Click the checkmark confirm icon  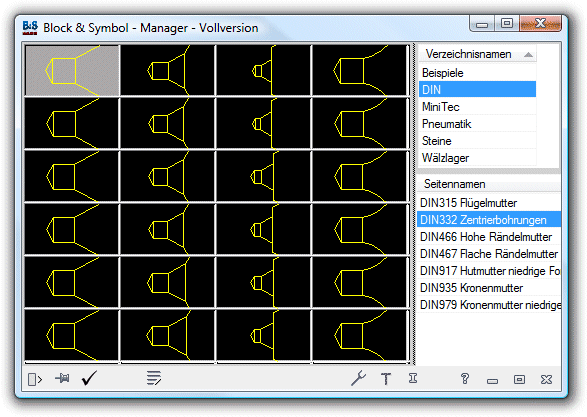point(89,378)
